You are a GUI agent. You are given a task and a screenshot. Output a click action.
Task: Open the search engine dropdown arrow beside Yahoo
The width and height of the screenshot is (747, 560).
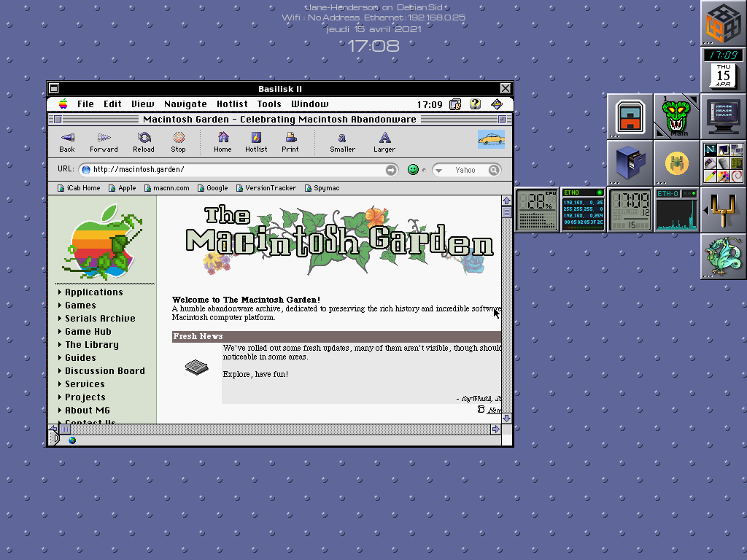(439, 170)
